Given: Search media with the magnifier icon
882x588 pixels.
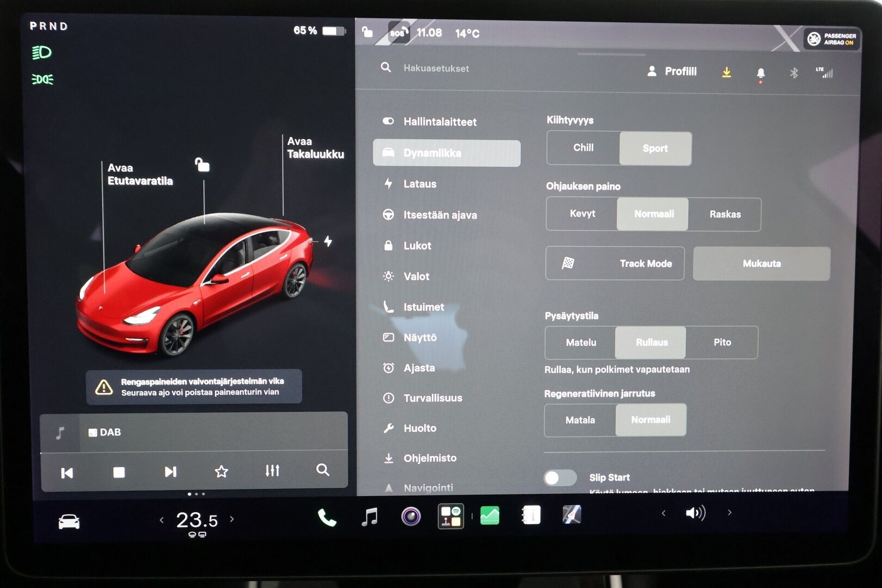Looking at the screenshot, I should [323, 470].
